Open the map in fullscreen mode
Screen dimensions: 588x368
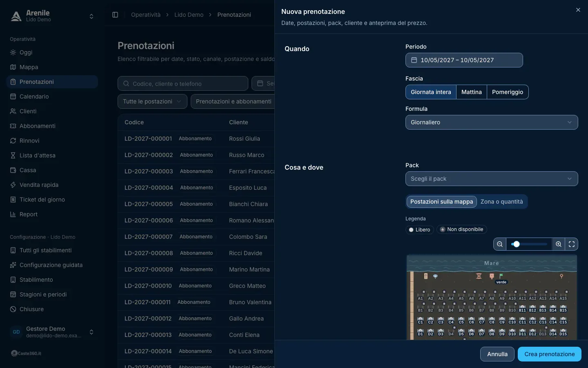coord(572,244)
